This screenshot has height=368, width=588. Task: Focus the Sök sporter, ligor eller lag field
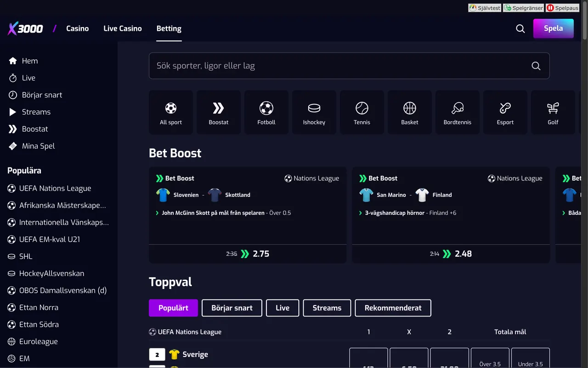[349, 66]
